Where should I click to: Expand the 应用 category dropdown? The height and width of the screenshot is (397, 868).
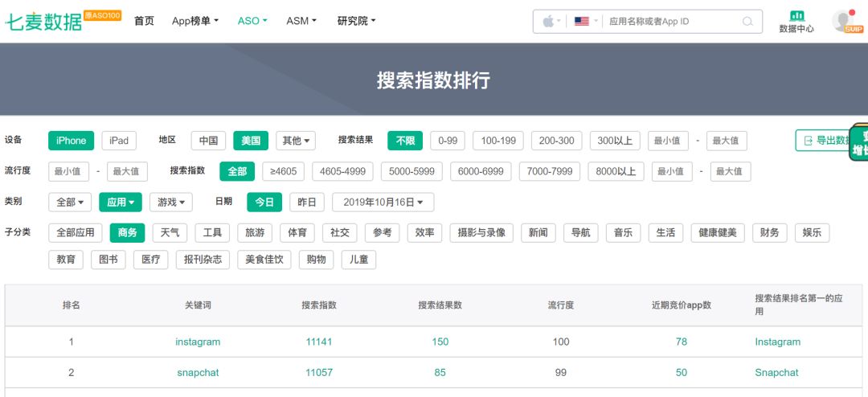click(x=120, y=202)
